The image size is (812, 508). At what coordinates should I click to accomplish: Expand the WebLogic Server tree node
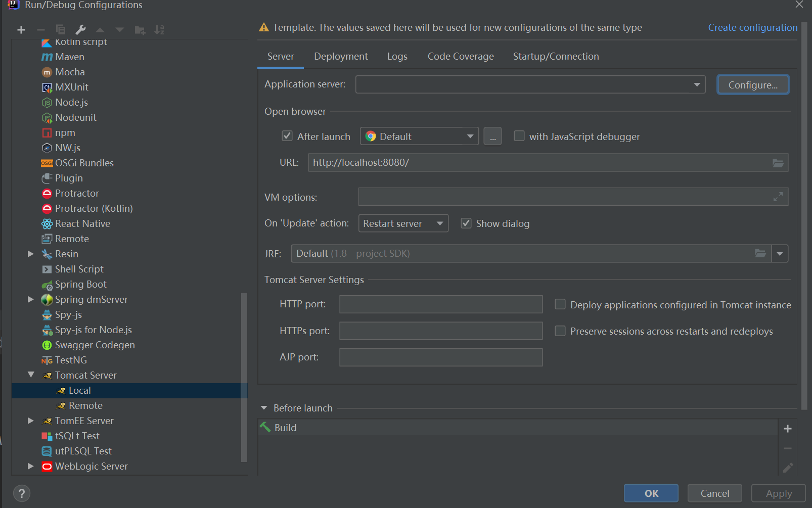click(30, 466)
